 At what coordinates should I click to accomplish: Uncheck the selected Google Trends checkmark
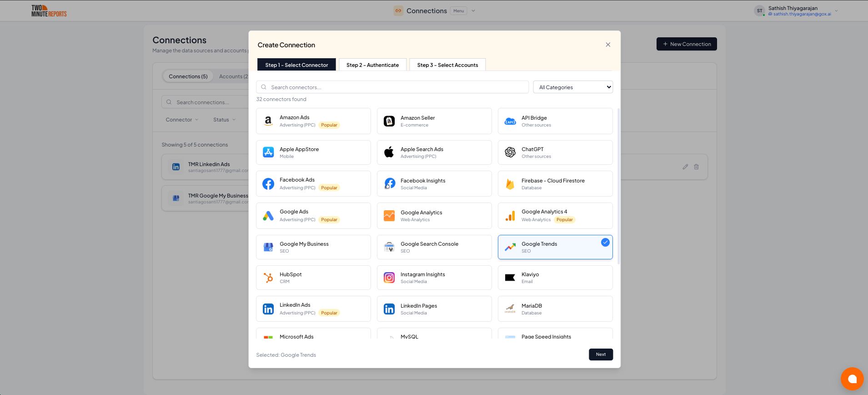coord(605,243)
